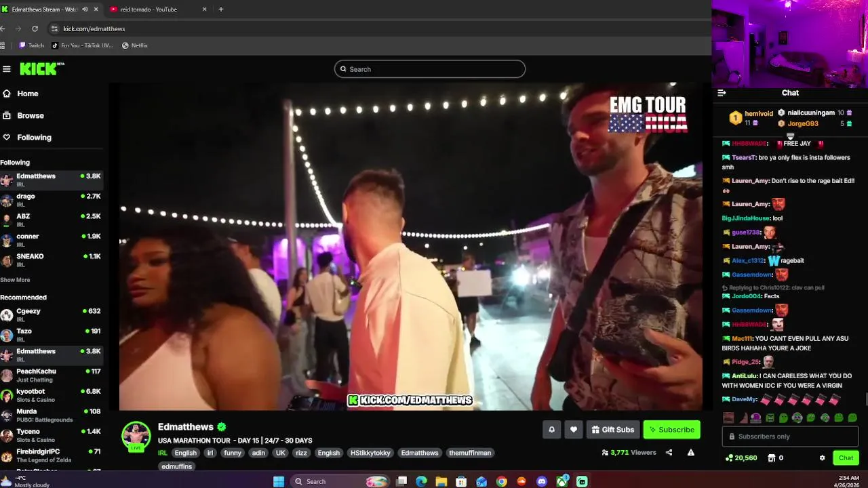Toggle notification bell for Edmatthews
This screenshot has width=868, height=488.
tap(551, 430)
